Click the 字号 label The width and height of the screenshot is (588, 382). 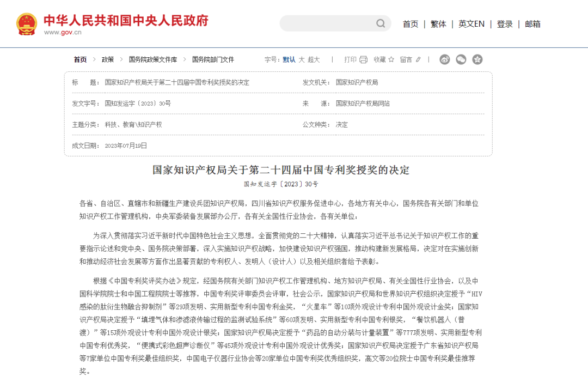point(272,59)
